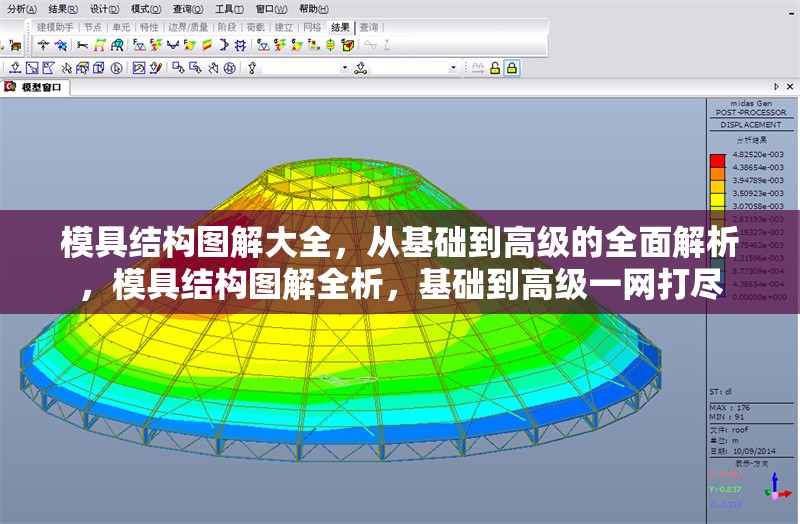Click the red top color in legend
Image resolution: width=800 pixels, height=524 pixels.
717,160
